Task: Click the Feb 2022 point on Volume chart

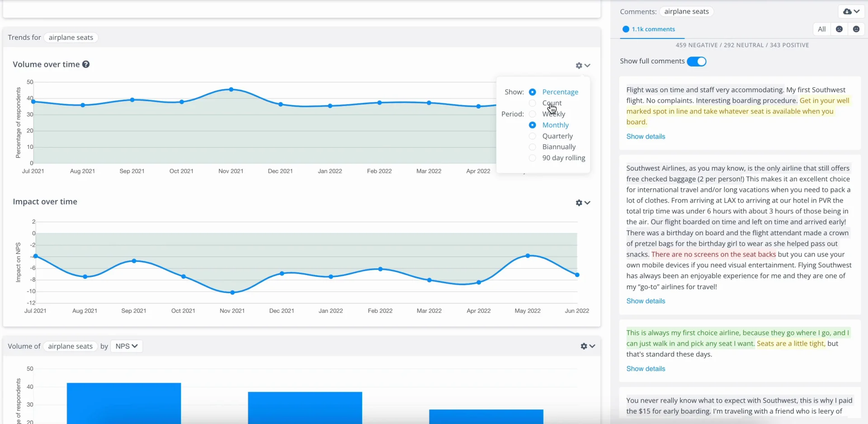Action: click(379, 103)
